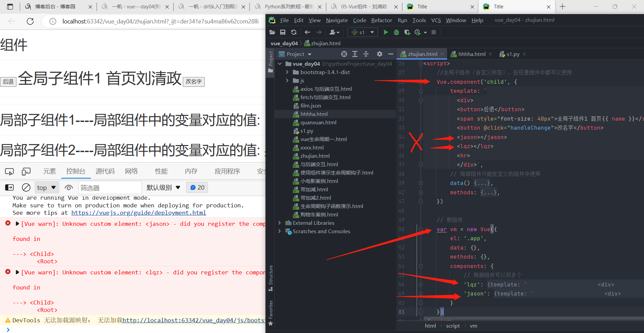Viewport: 644px width, 333px height.
Task: Click the DevTools inspect element icon
Action: (9, 172)
